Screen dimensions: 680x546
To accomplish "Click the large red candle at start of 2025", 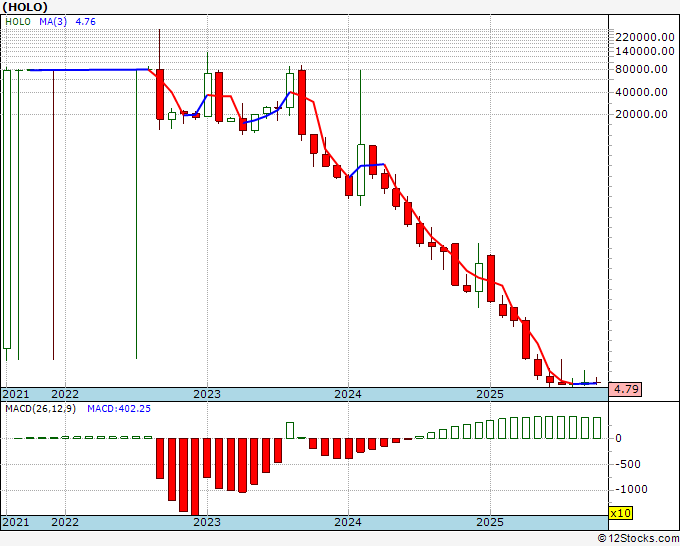I will coord(491,278).
